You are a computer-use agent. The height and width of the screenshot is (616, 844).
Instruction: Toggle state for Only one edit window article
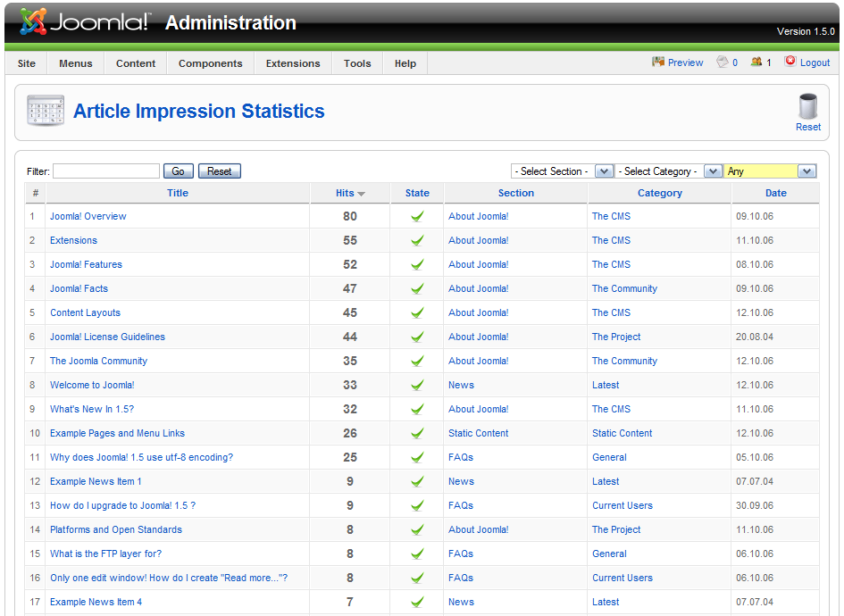(417, 578)
